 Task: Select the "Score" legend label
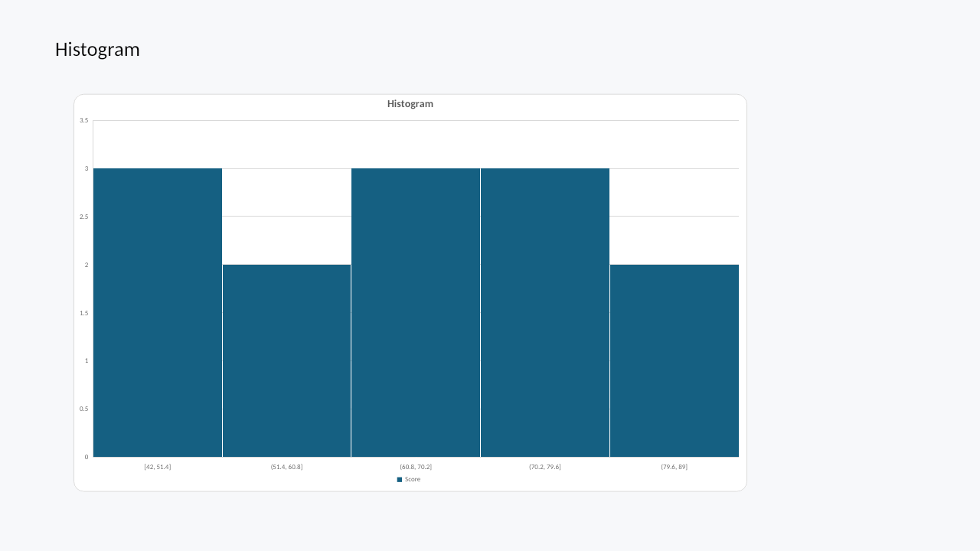click(x=413, y=480)
